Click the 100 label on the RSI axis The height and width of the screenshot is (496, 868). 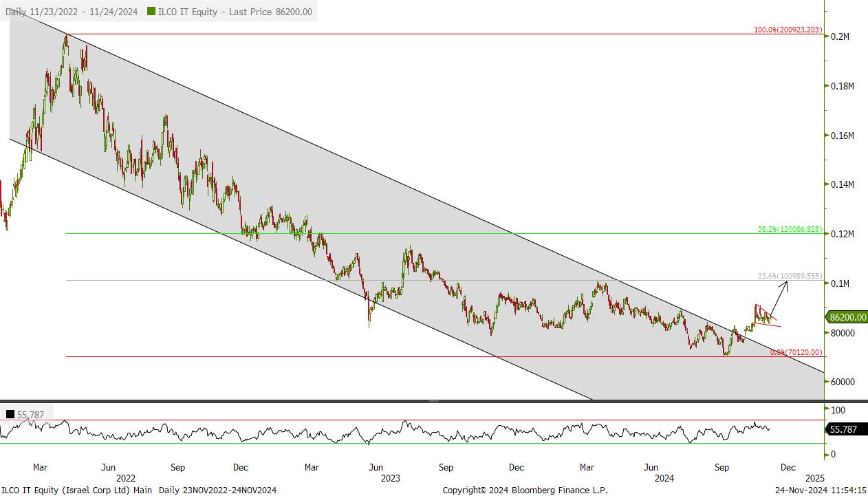(838, 410)
